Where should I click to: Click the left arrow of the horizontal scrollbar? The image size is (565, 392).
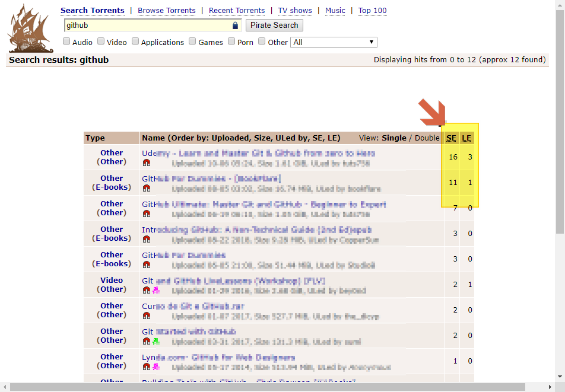click(4, 387)
